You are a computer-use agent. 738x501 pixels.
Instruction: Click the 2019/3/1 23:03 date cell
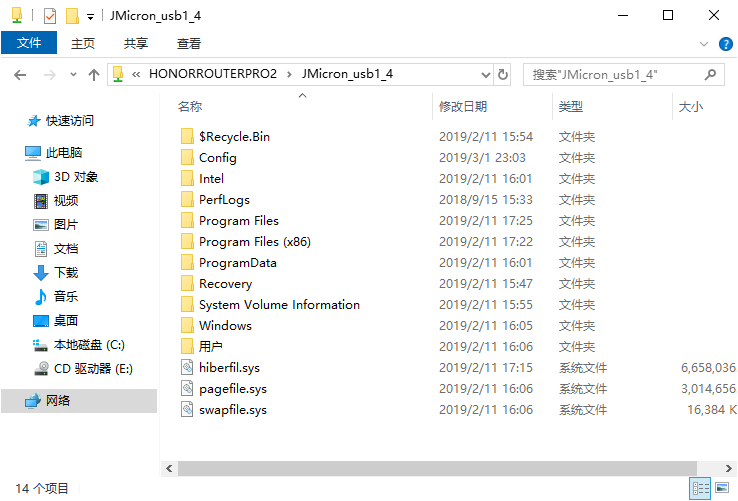click(482, 158)
